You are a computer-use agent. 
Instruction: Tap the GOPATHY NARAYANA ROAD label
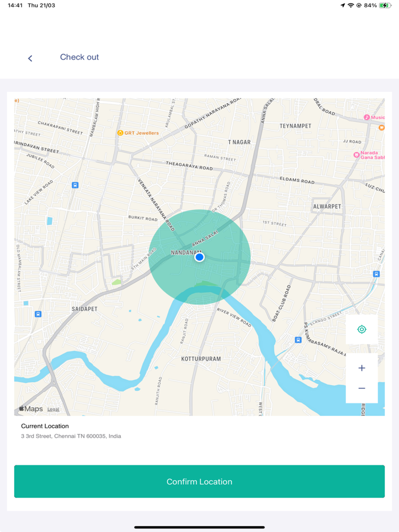pos(213,114)
